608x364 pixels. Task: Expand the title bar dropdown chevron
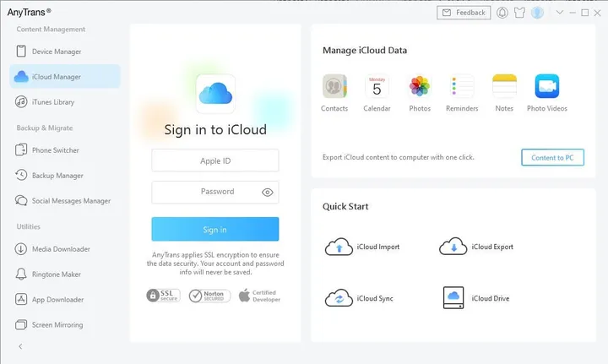[x=560, y=13]
